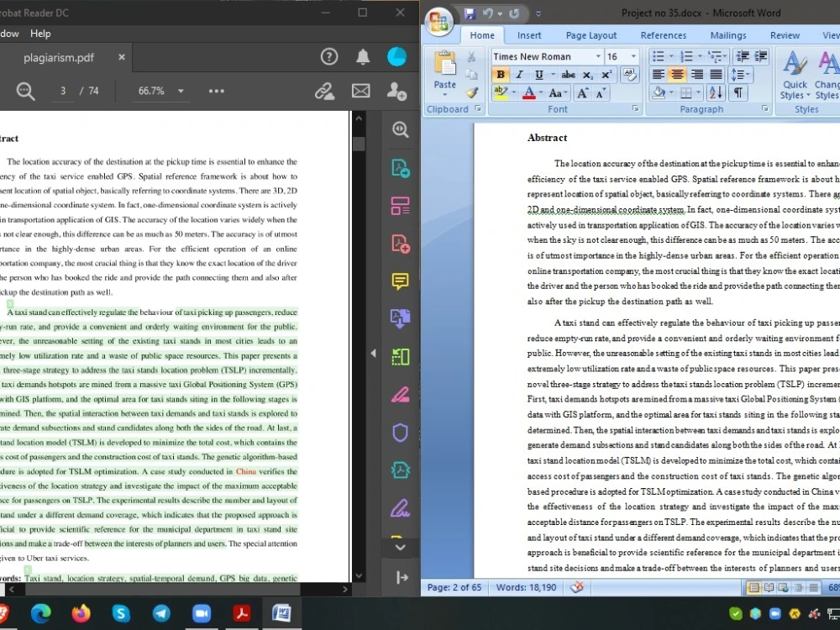This screenshot has width=840, height=630.
Task: Click the Copy icon in Clipboard group
Action: 471,75
